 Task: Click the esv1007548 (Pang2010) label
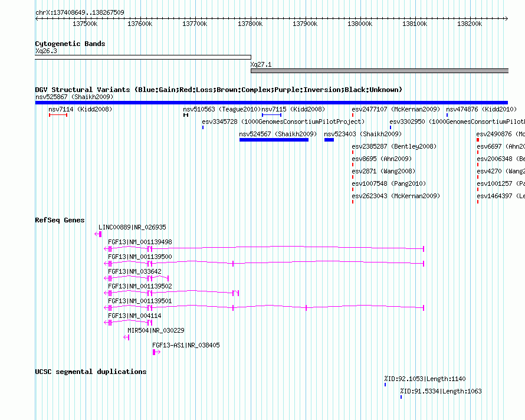click(x=389, y=183)
